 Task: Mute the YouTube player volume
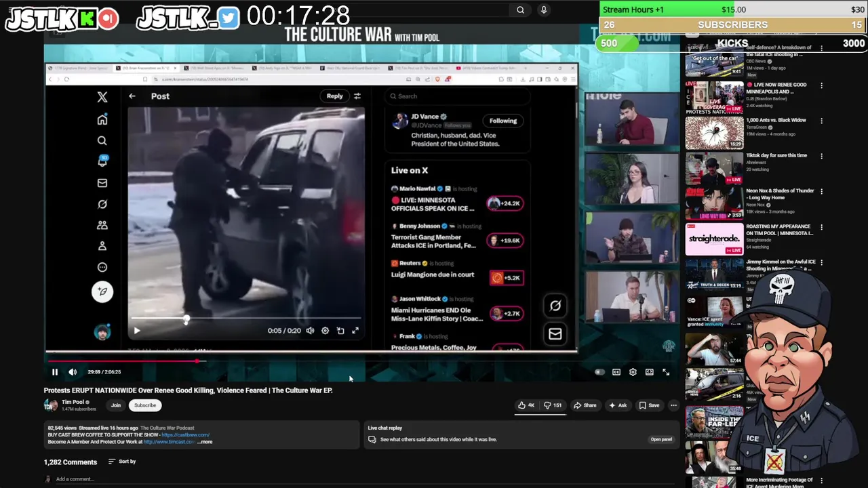[x=73, y=371]
